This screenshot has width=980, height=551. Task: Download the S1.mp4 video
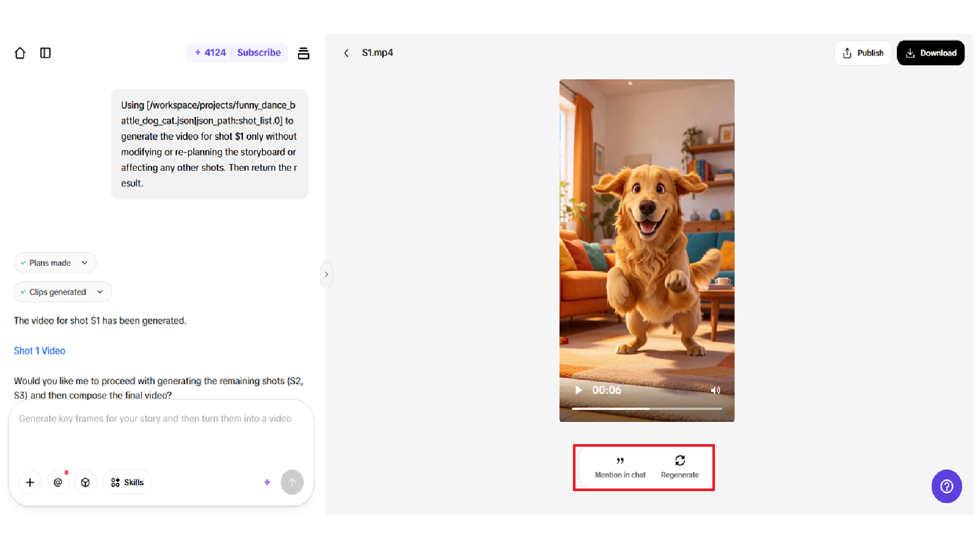pyautogui.click(x=930, y=53)
